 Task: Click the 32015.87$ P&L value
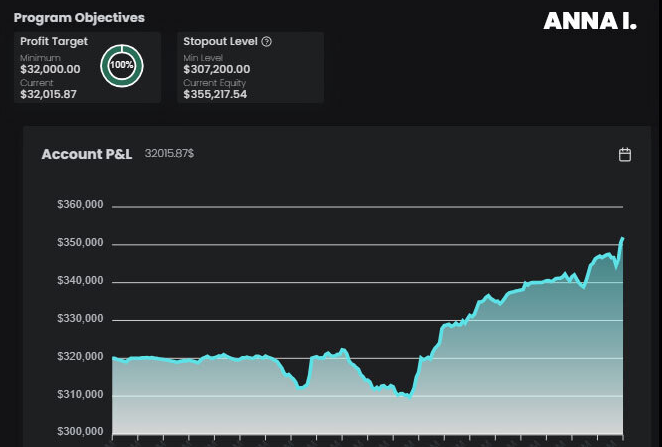click(169, 154)
